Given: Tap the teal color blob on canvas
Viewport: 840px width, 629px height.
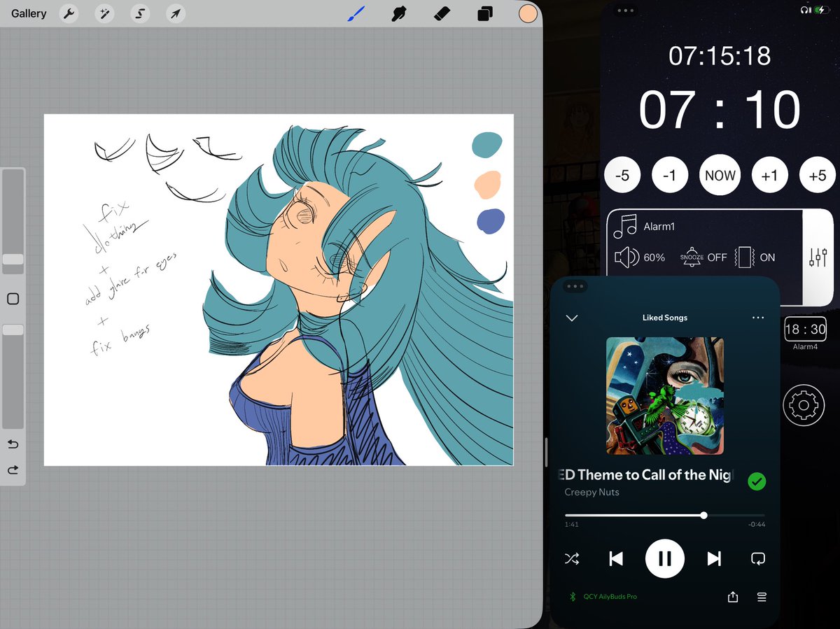Looking at the screenshot, I should coord(486,144).
